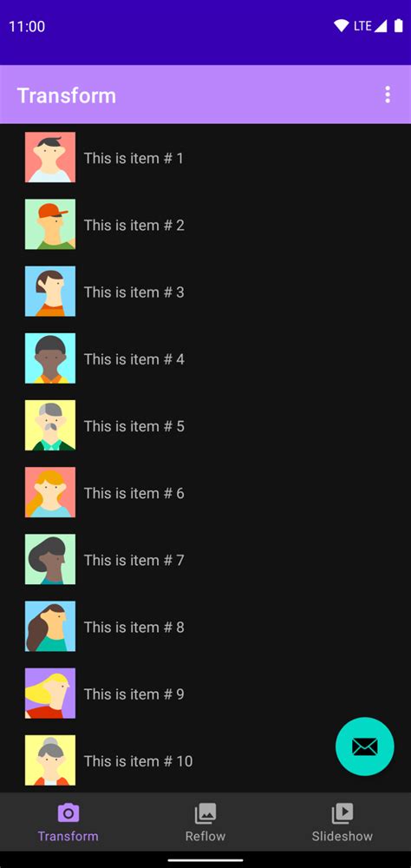Screen dimensions: 411x868
Task: Open the Reflow gallery icon
Action: pos(205,812)
